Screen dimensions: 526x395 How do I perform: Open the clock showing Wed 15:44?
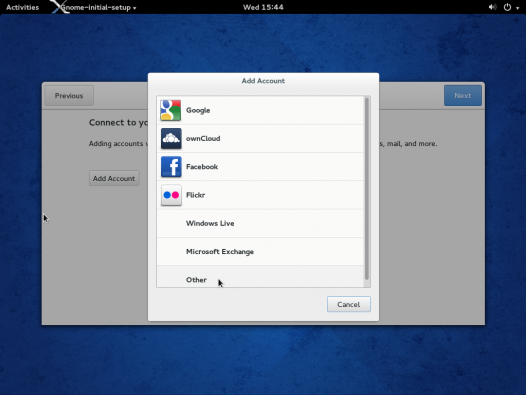tap(263, 7)
